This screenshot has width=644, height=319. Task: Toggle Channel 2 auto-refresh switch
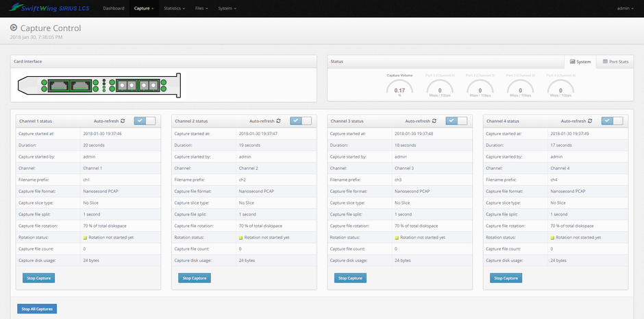click(x=301, y=121)
